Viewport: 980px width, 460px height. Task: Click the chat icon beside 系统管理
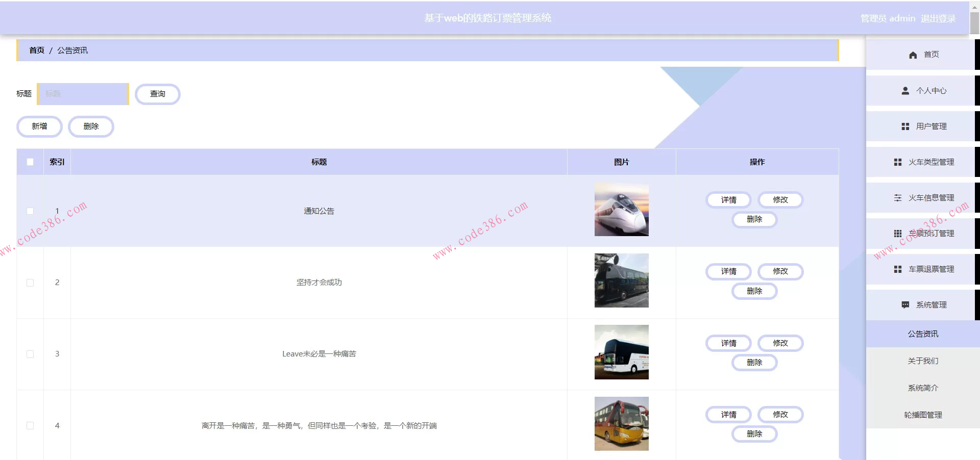[x=905, y=305]
